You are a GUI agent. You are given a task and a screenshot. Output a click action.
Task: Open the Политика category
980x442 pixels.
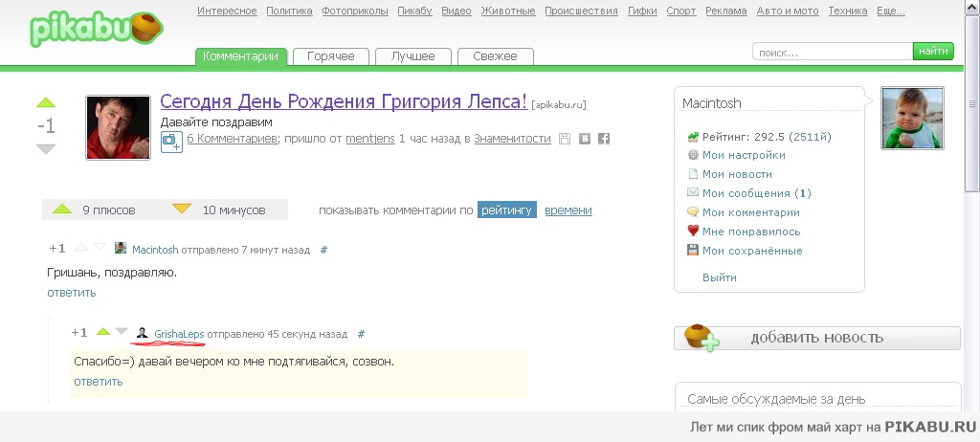click(289, 11)
